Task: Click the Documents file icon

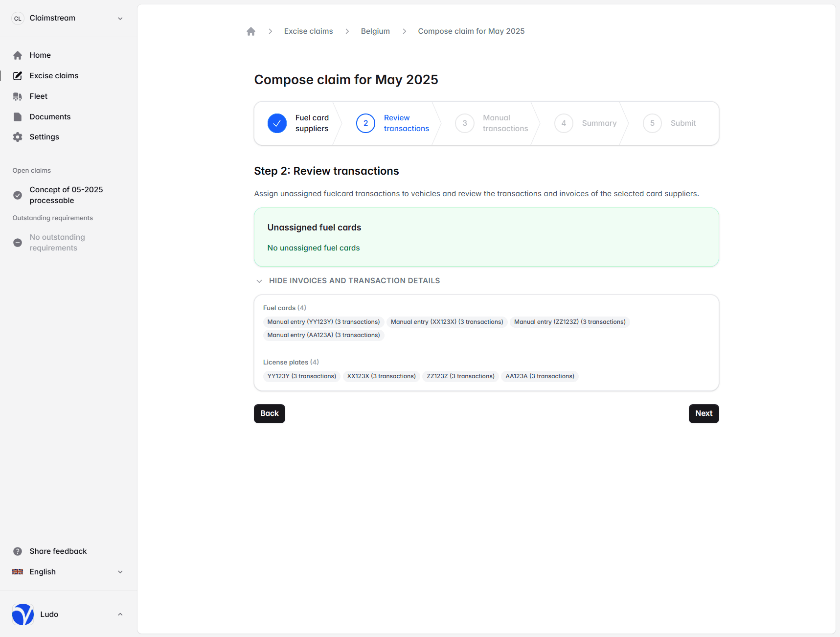Action: 18,117
